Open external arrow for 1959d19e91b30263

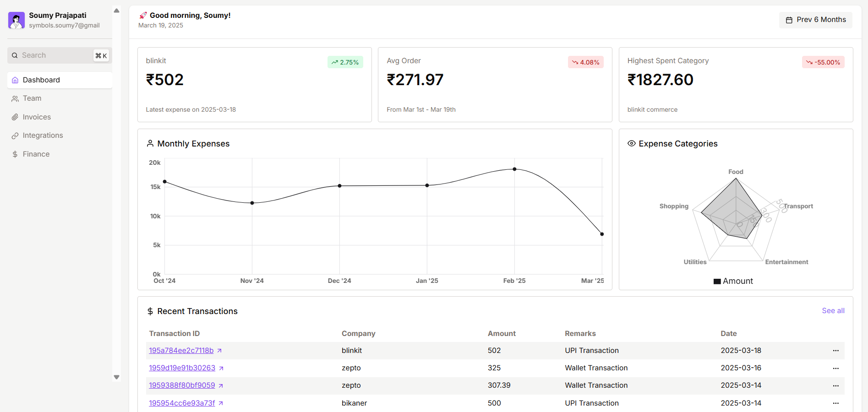(x=221, y=368)
